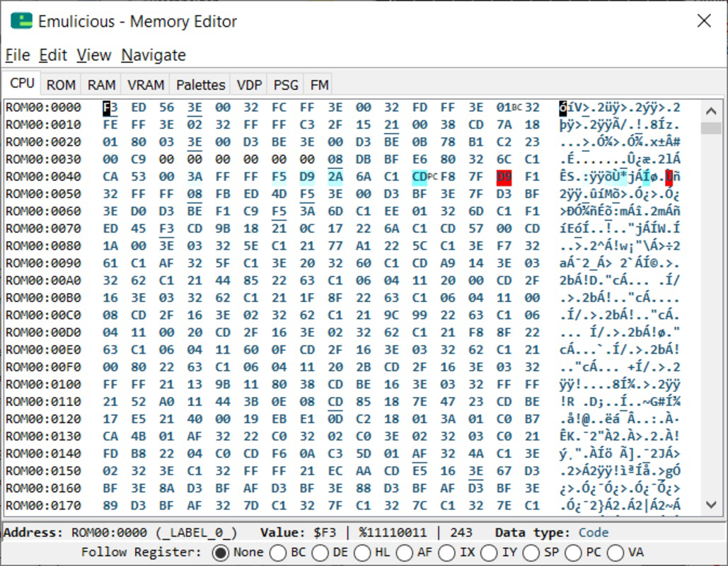Switch to the PSG tab
728x566 pixels.
click(x=286, y=85)
